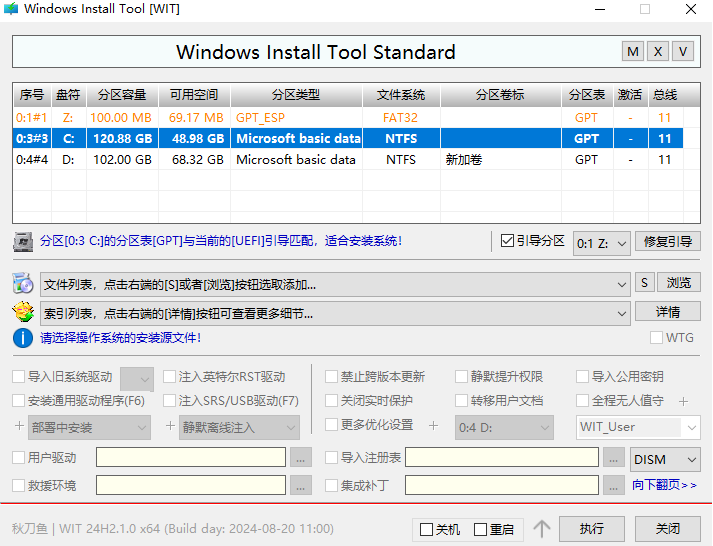
Task: Click the 导入注册表 path input field
Action: tap(502, 457)
